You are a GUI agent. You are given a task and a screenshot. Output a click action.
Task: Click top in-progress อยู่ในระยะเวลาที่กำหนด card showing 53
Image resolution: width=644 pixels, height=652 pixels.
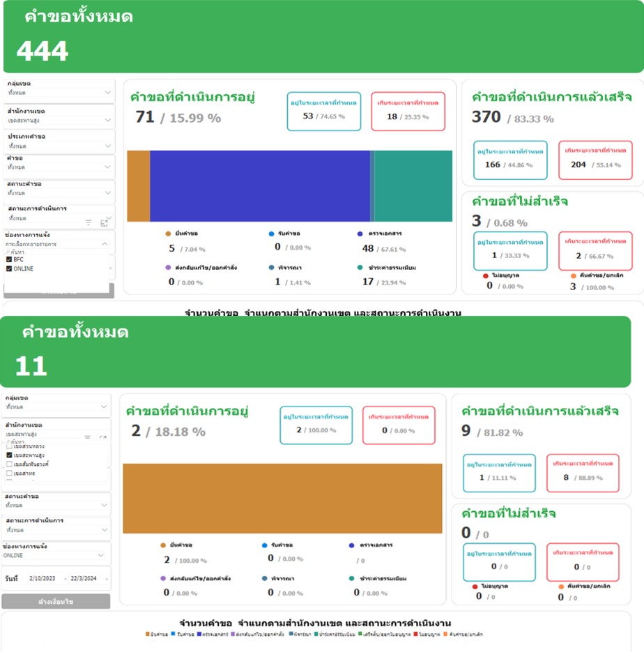tap(323, 111)
